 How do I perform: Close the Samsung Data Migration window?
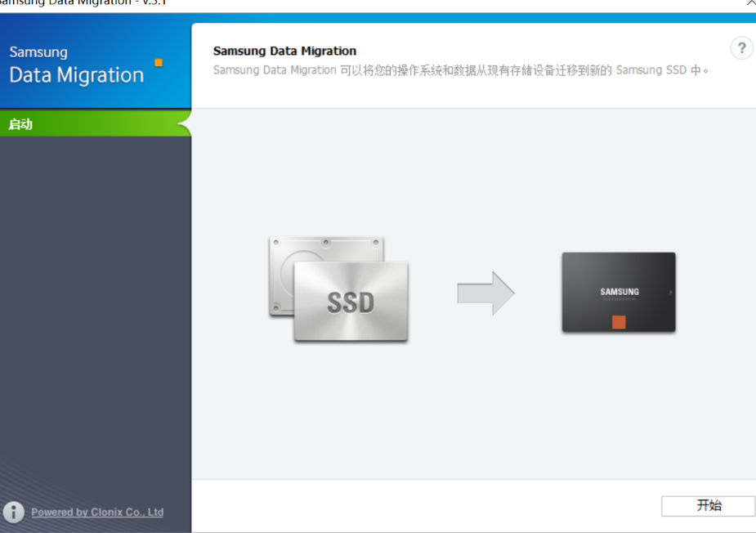coord(750,2)
